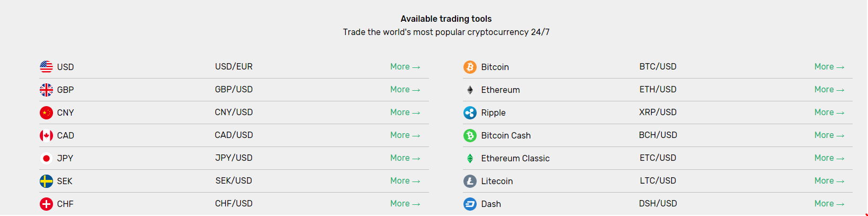This screenshot has height=216, width=868.
Task: Click the SEK Swedish flag icon
Action: click(46, 181)
